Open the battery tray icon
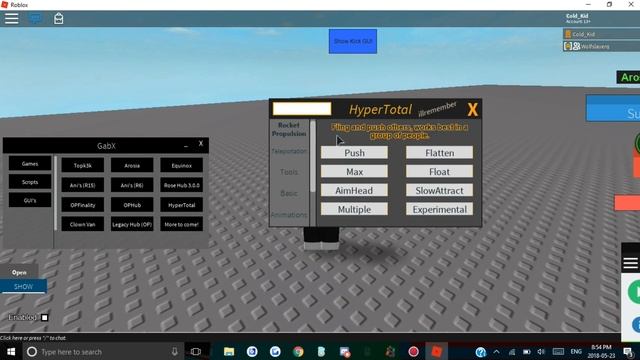640x360 pixels. [x=527, y=351]
